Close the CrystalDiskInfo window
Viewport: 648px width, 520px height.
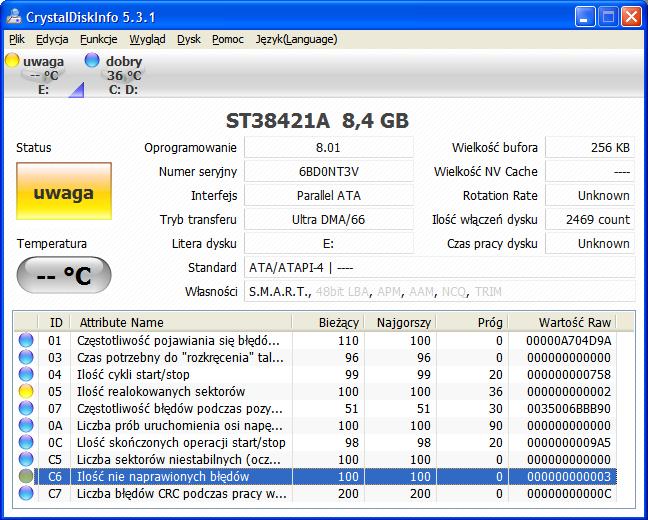pyautogui.click(x=631, y=17)
